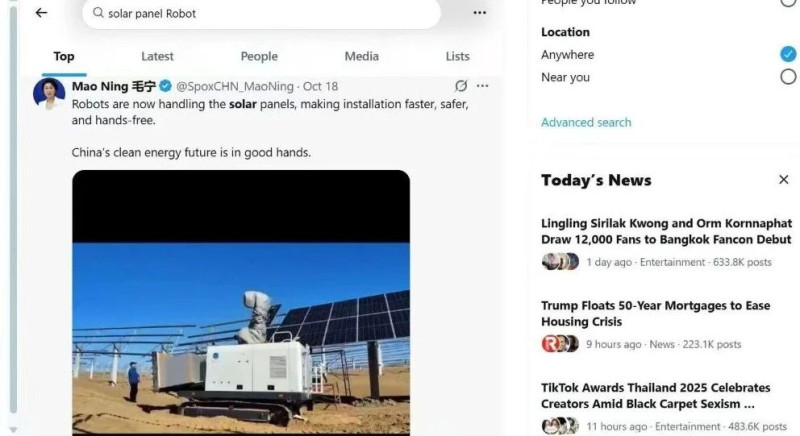Click the search magnifier icon
The image size is (800, 436).
click(x=98, y=14)
